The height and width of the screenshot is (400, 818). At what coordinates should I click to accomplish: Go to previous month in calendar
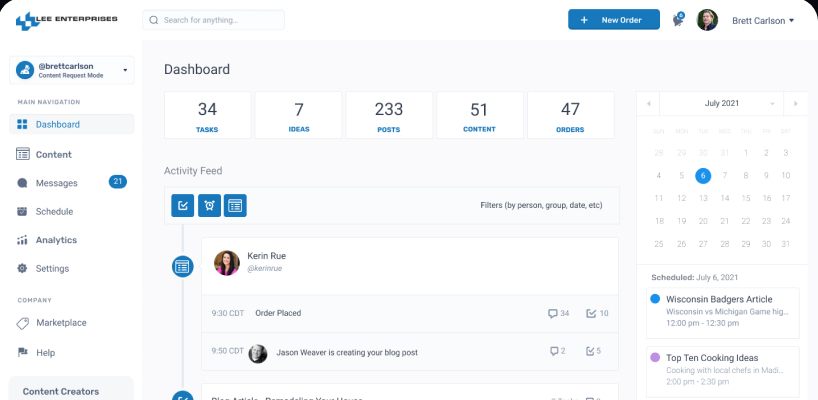pyautogui.click(x=648, y=104)
